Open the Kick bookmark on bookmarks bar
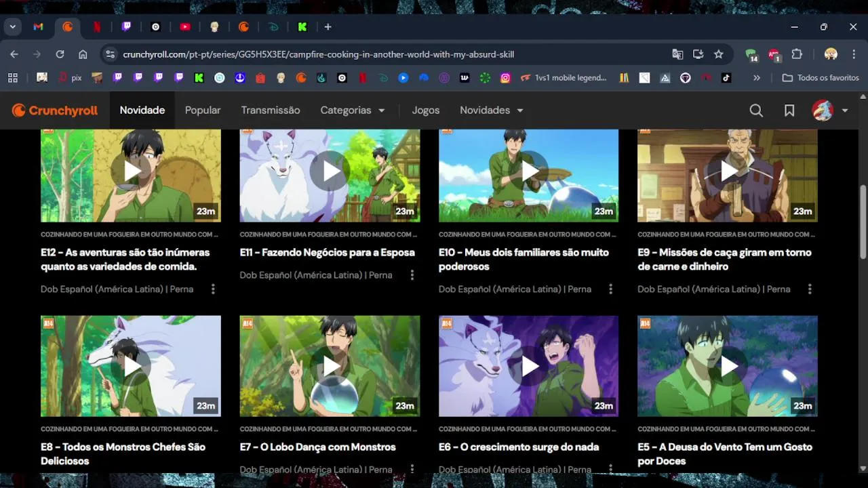868x488 pixels. coord(199,78)
